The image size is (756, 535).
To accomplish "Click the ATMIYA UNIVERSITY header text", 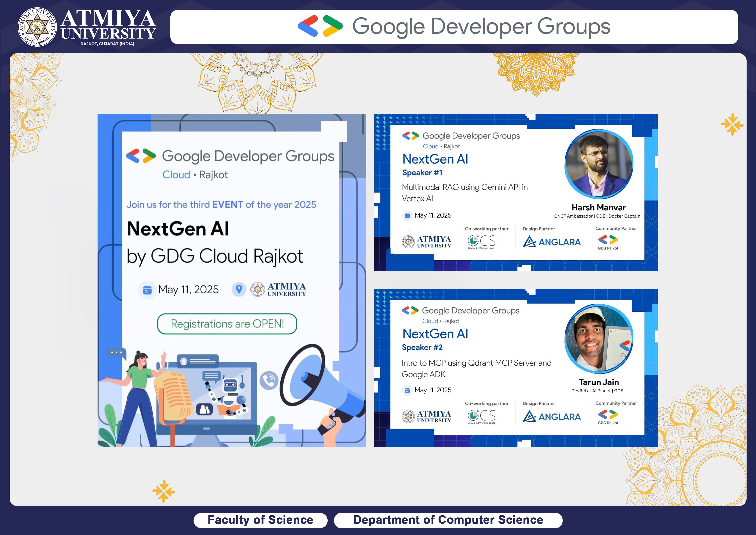I will [x=108, y=25].
